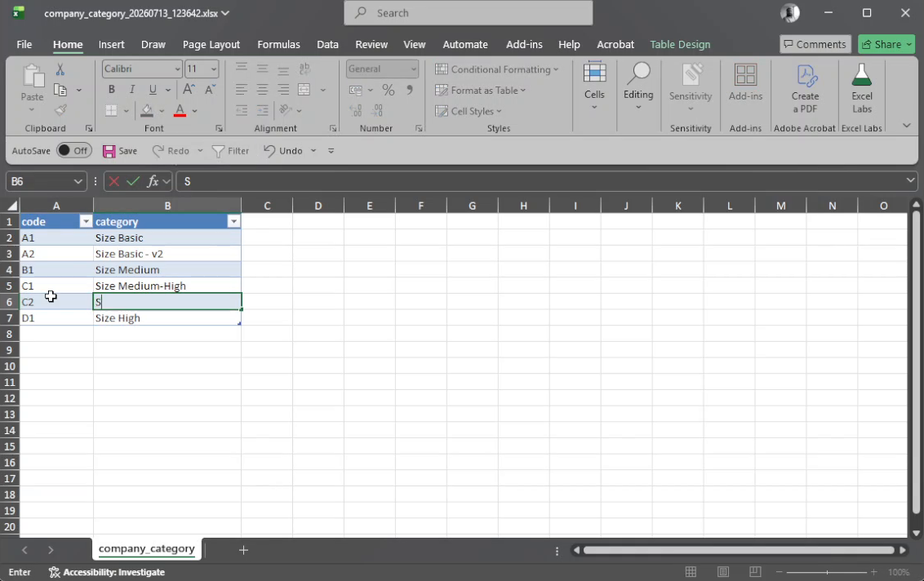Open the category column filter dropdown
The height and width of the screenshot is (581, 924).
point(234,222)
